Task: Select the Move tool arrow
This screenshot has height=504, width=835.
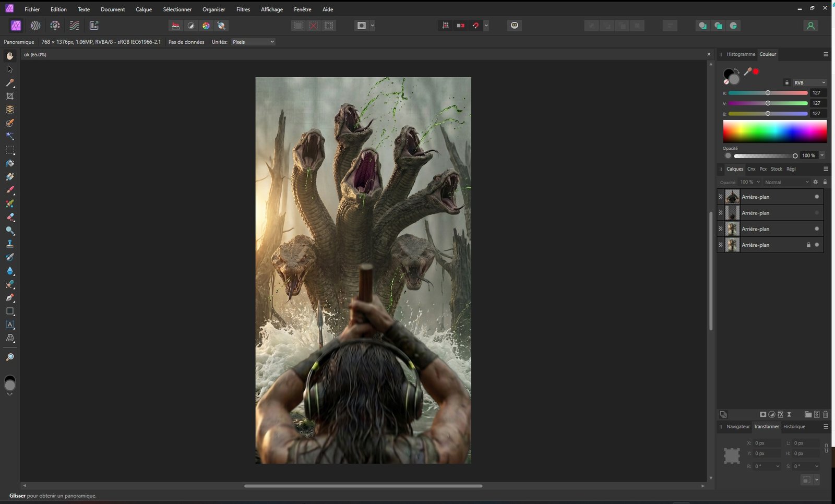Action: (10, 69)
